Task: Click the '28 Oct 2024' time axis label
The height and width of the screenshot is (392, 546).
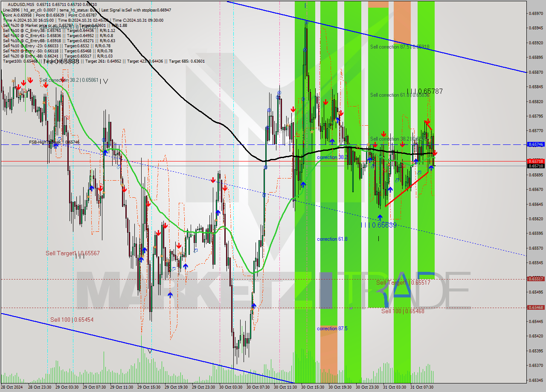Action: coord(12,387)
